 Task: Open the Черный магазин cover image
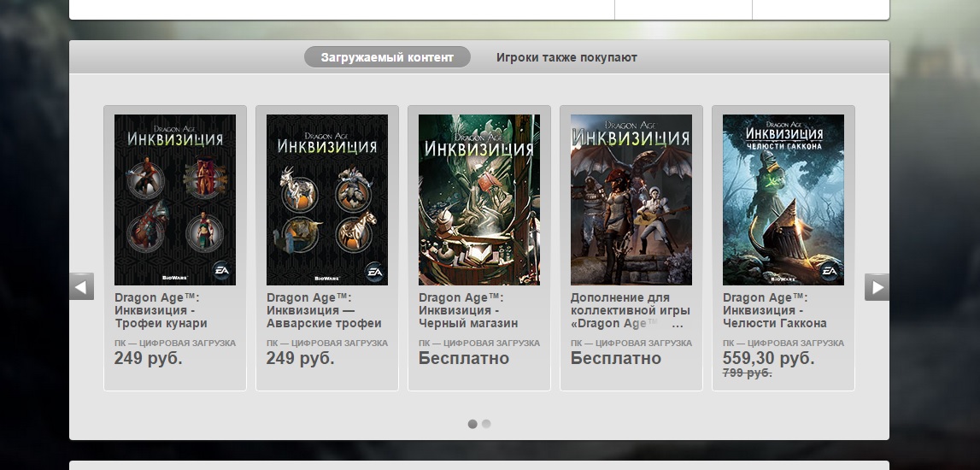[x=479, y=199]
